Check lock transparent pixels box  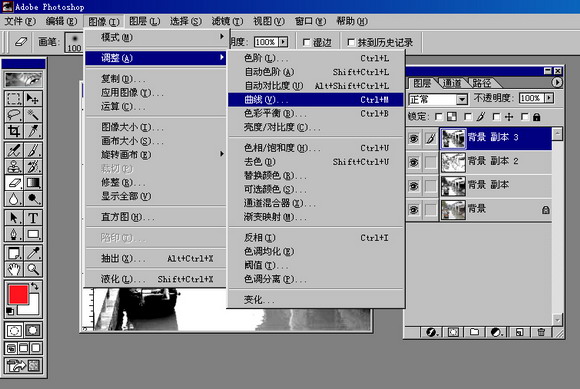(439, 117)
